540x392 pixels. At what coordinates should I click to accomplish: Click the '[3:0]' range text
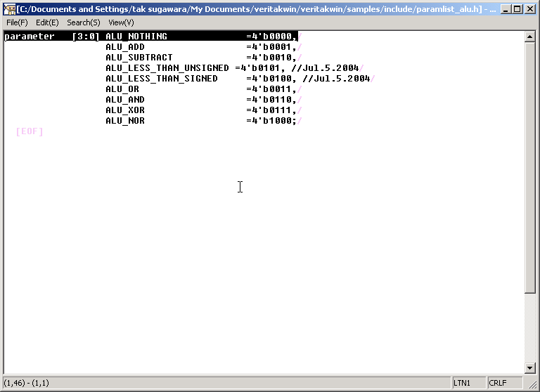coord(86,37)
